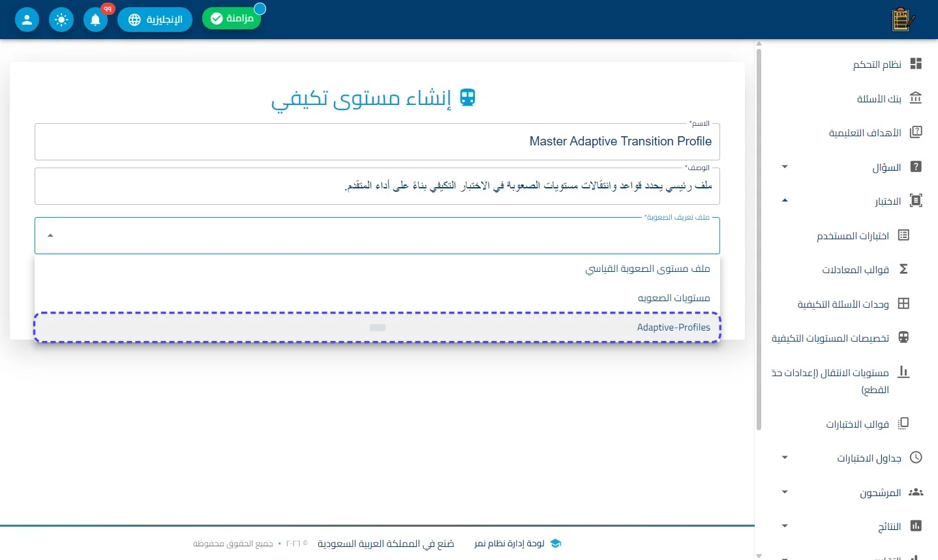This screenshot has height=560, width=938.
Task: Click قوالب المعادلات sigma icon
Action: 903,269
